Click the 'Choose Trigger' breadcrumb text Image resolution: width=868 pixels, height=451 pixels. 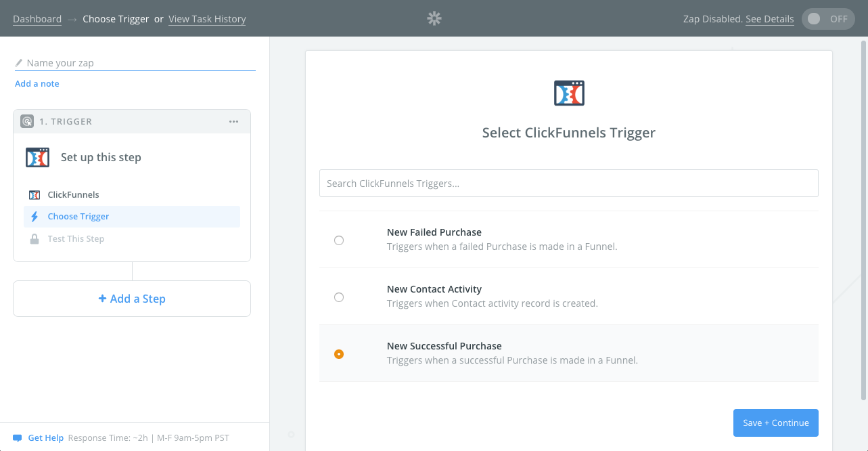(116, 19)
